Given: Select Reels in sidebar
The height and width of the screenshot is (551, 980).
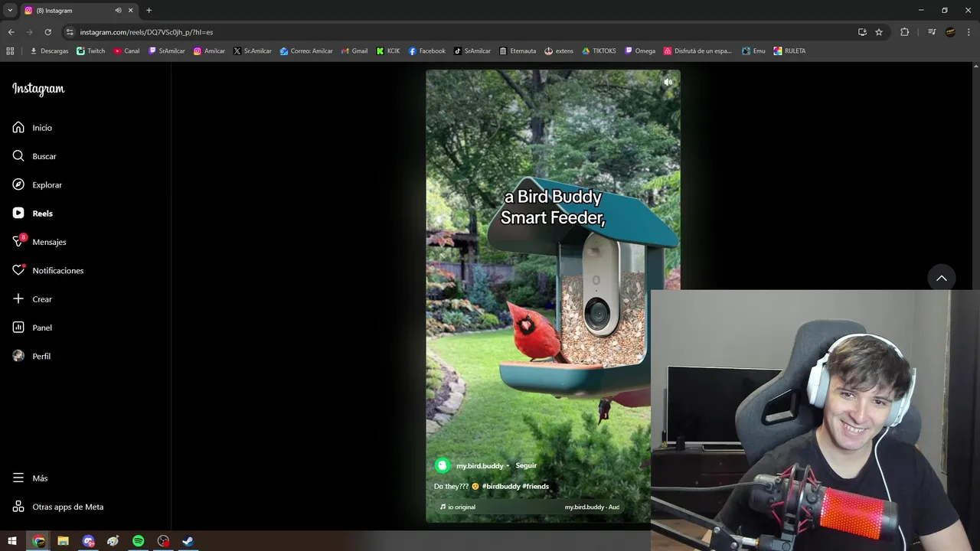Looking at the screenshot, I should pyautogui.click(x=32, y=214).
